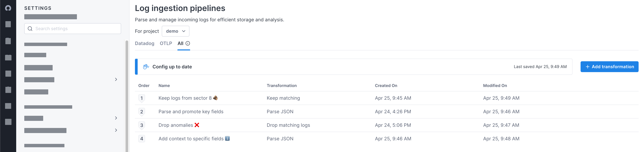The height and width of the screenshot is (152, 644).
Task: Click the red X icon after Drop anomalies
Action: [x=197, y=125]
